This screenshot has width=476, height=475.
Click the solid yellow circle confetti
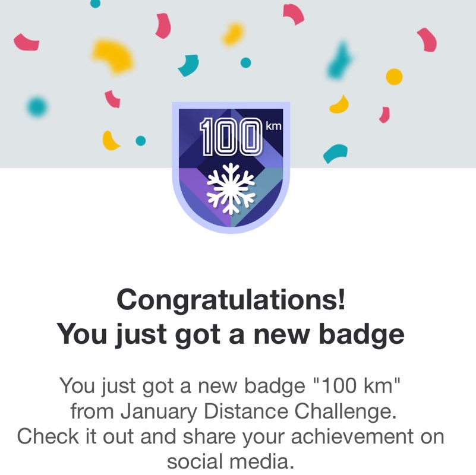pyautogui.click(x=394, y=77)
